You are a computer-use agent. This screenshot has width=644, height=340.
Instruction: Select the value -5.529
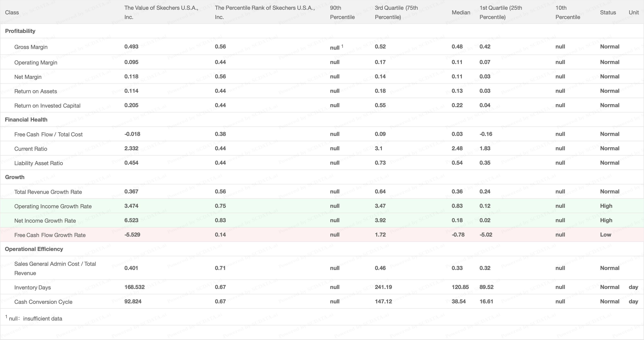click(132, 235)
